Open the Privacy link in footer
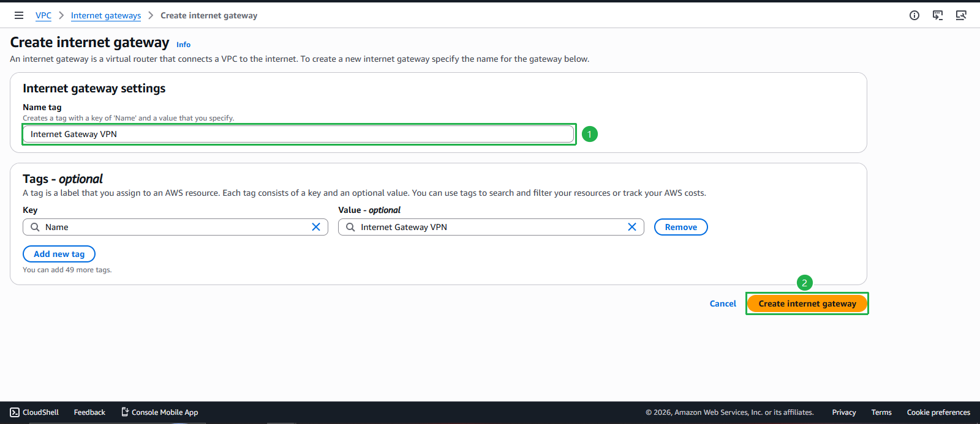Image resolution: width=980 pixels, height=424 pixels. 844,412
